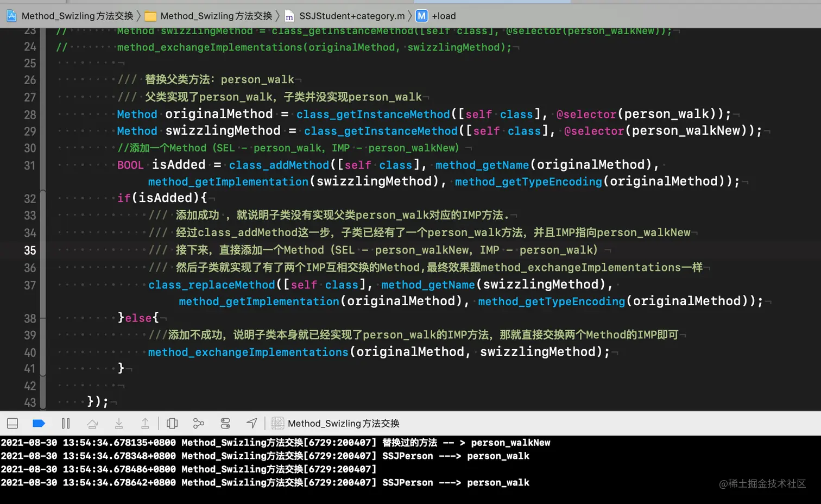Pause program execution
Screen dimensions: 821x504
click(x=66, y=424)
